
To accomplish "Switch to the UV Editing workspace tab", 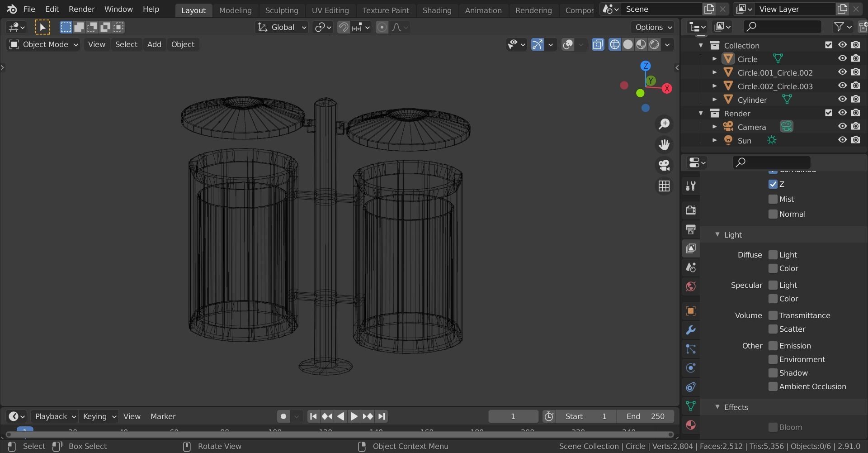I will tap(330, 10).
